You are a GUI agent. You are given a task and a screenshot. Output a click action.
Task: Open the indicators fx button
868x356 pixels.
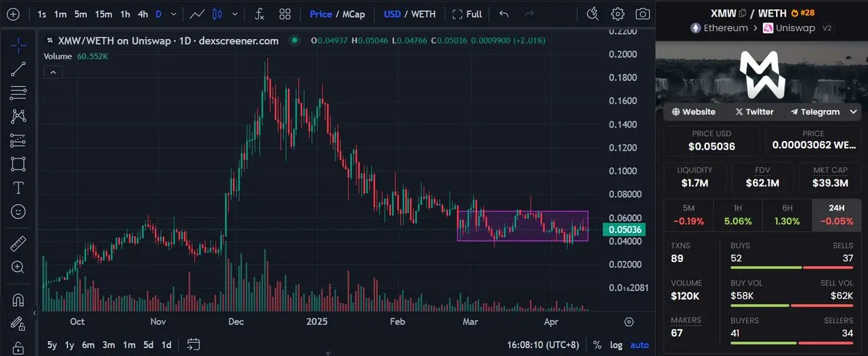click(259, 14)
